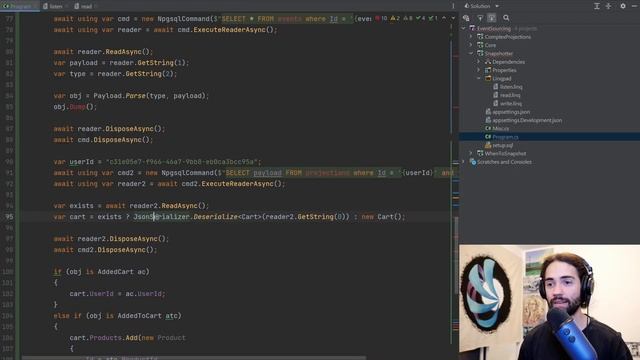Viewport: 640px width, 360px height.
Task: Open appsettings.json
Action: [x=511, y=112]
